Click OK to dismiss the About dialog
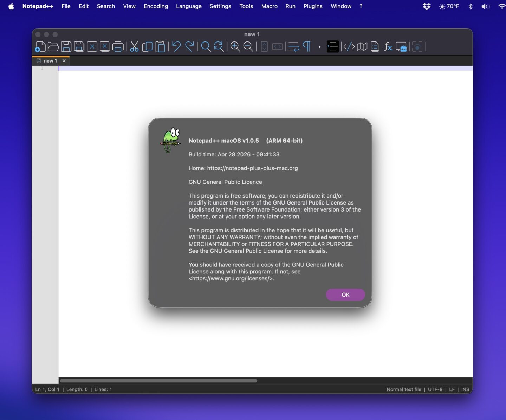Image resolution: width=506 pixels, height=420 pixels. click(345, 295)
